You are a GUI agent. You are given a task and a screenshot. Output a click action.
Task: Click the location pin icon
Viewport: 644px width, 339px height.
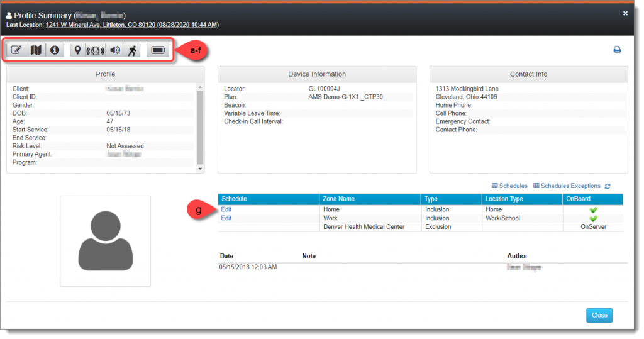point(77,50)
